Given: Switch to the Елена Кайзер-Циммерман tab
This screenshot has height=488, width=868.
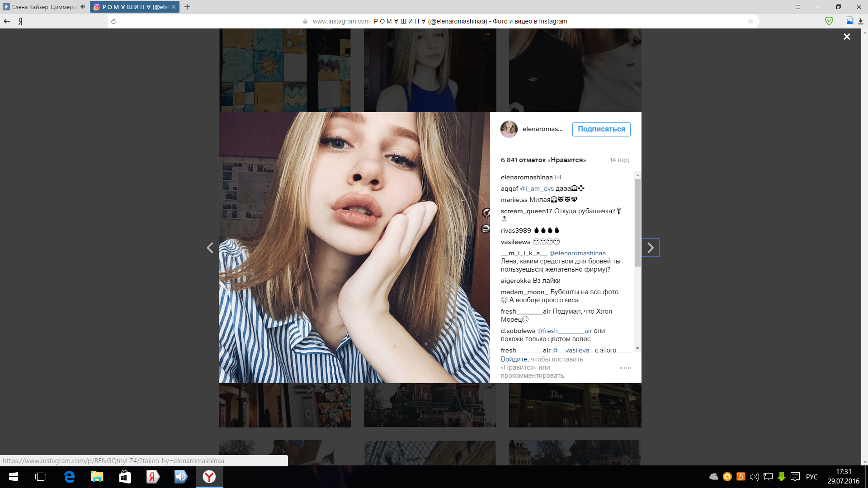Looking at the screenshot, I should (44, 7).
